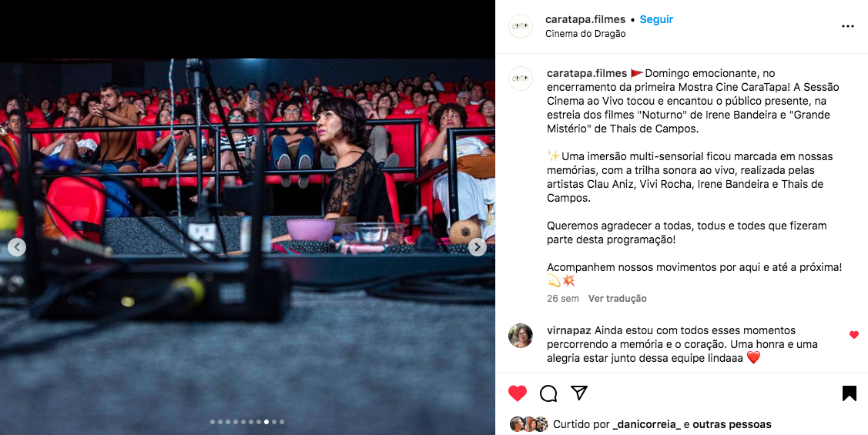The image size is (868, 435).
Task: Remove the post from saved bookmarks
Action: click(x=850, y=393)
